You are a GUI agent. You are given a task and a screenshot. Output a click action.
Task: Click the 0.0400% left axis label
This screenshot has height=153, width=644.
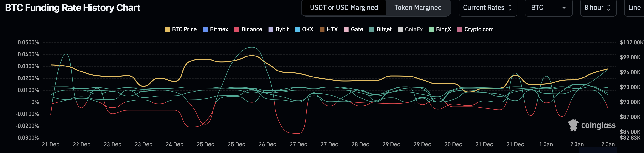click(x=28, y=54)
